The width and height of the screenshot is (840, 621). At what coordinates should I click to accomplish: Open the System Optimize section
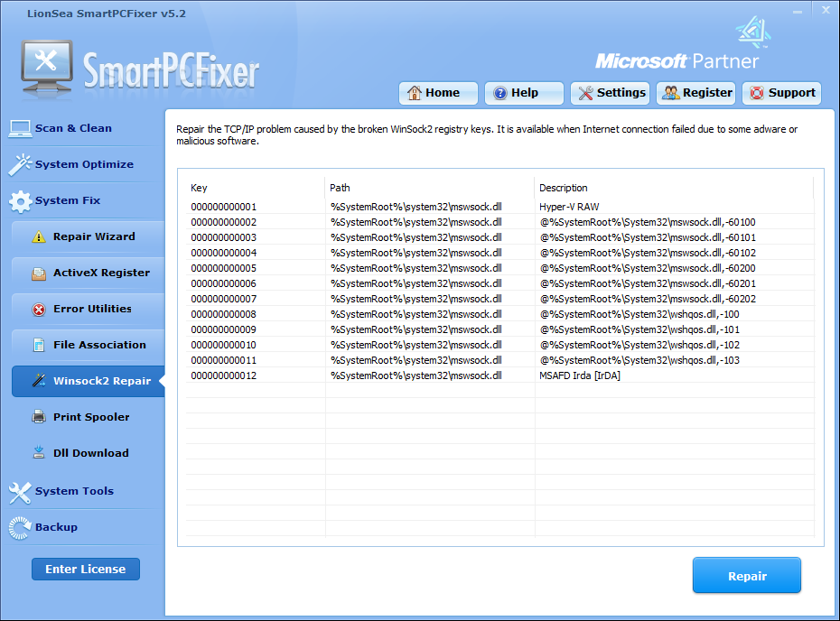[84, 164]
